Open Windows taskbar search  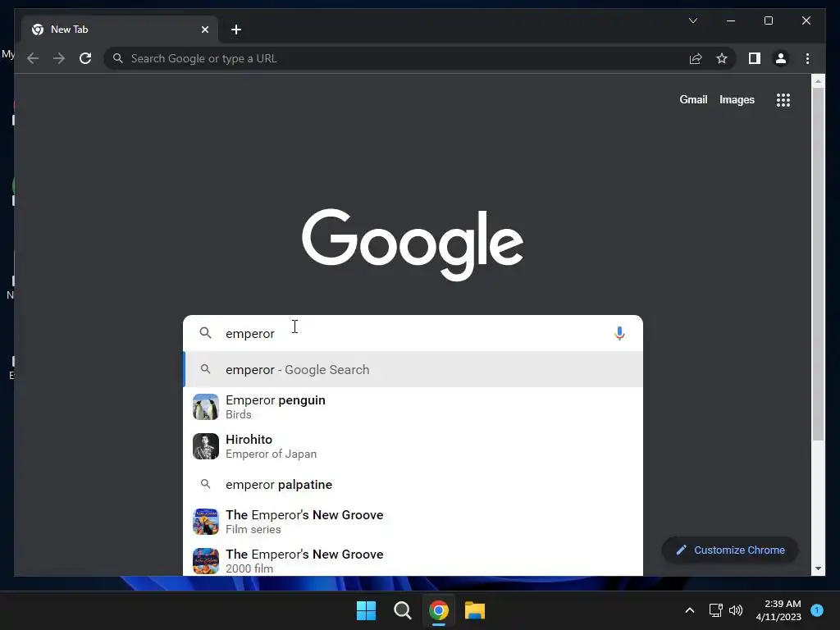(x=402, y=610)
